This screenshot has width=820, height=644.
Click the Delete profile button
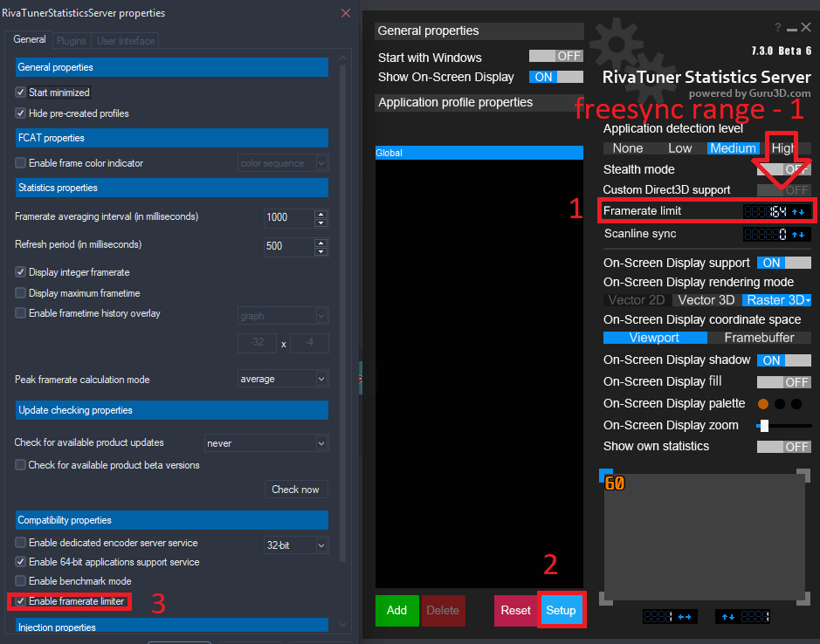(x=443, y=611)
